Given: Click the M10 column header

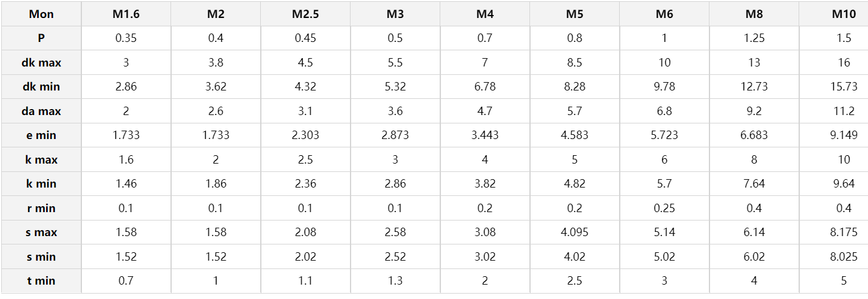Looking at the screenshot, I should [843, 14].
